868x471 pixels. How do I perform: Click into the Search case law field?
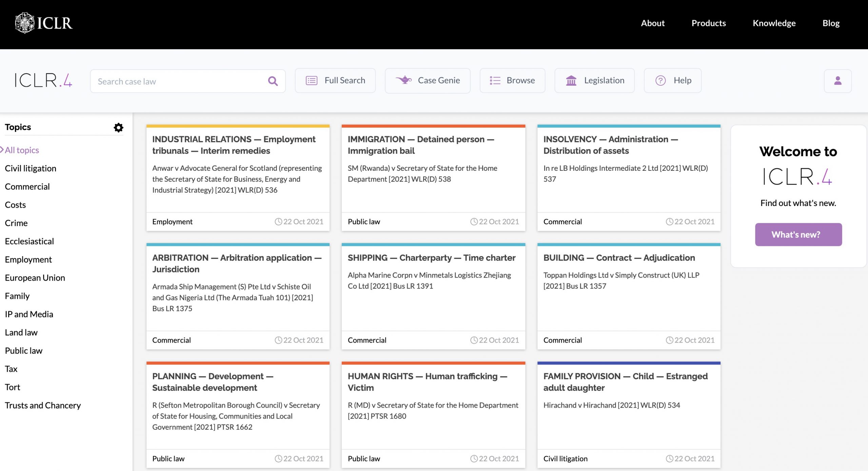pyautogui.click(x=180, y=81)
